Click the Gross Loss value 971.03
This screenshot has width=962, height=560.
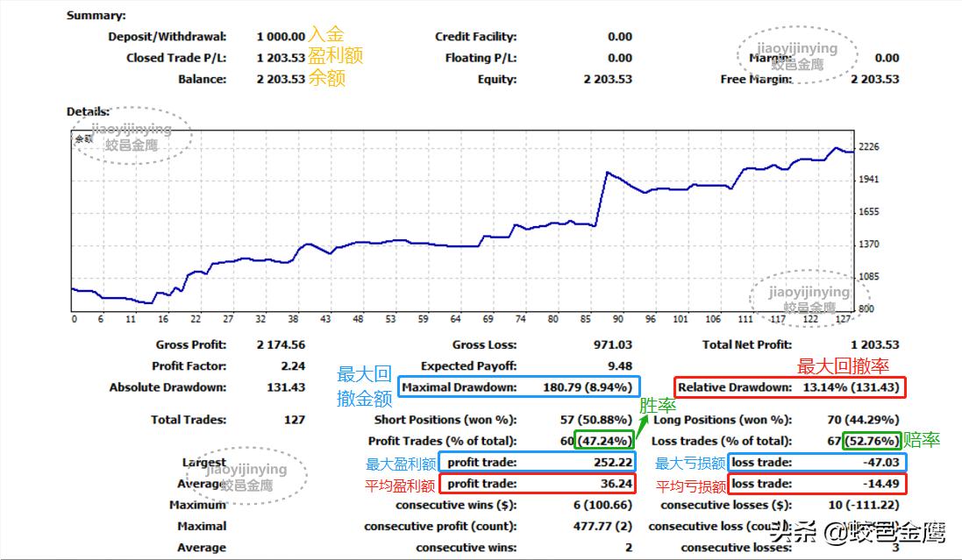coord(611,345)
